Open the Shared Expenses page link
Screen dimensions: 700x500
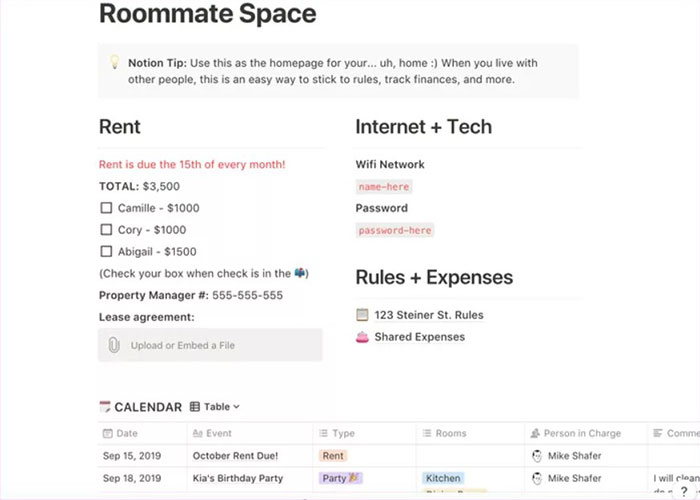(419, 337)
